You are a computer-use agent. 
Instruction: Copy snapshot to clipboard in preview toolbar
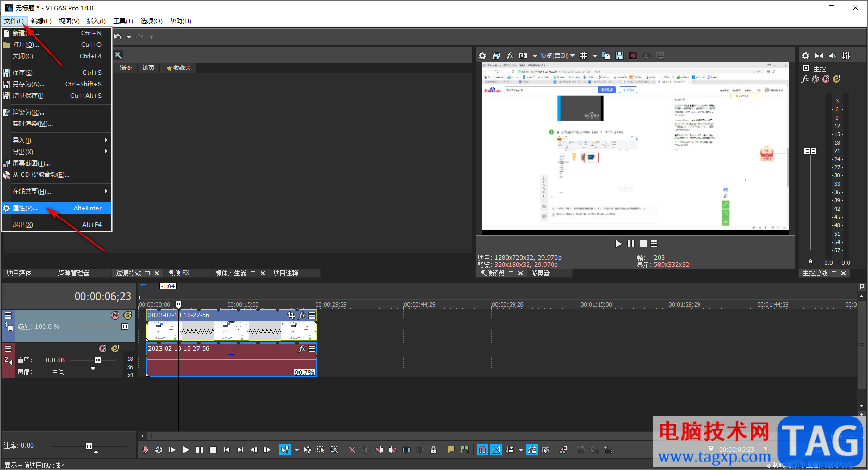coord(606,56)
